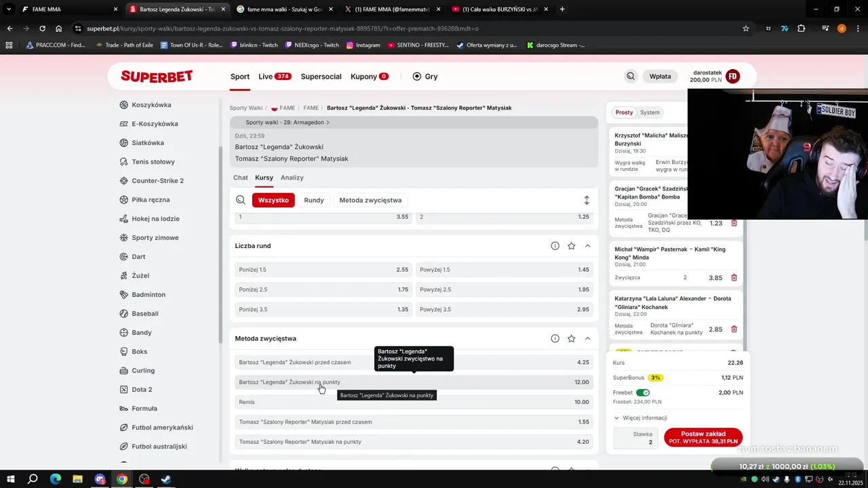Click the Stawka amount field
Screen dimensions: 868x488
point(636,439)
